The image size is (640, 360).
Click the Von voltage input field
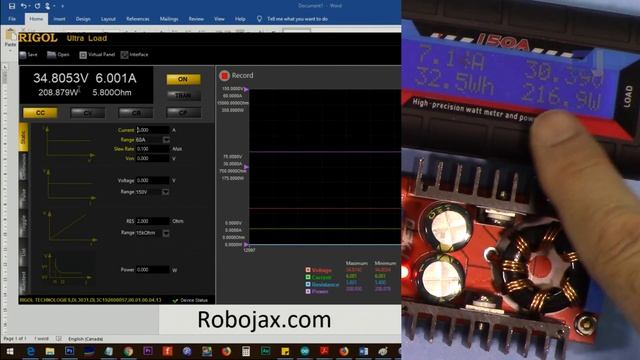[x=152, y=158]
